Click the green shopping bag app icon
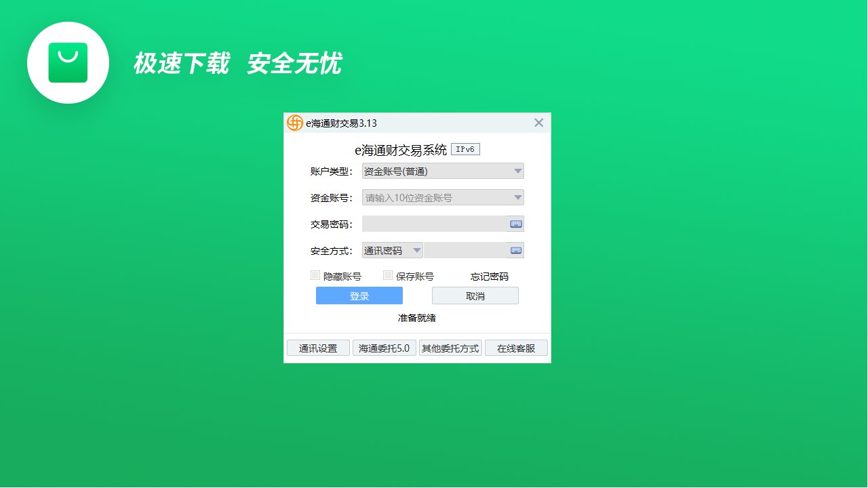This screenshot has width=868, height=488. (68, 62)
